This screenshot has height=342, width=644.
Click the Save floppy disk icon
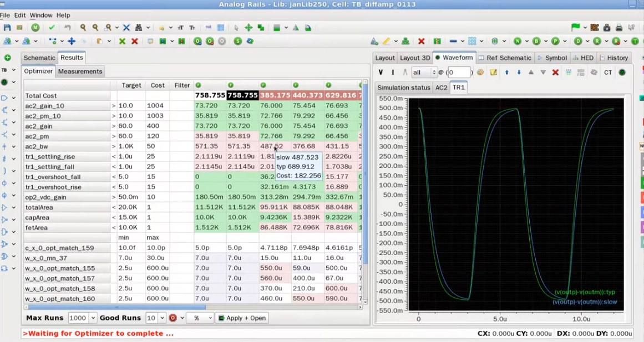7,27
